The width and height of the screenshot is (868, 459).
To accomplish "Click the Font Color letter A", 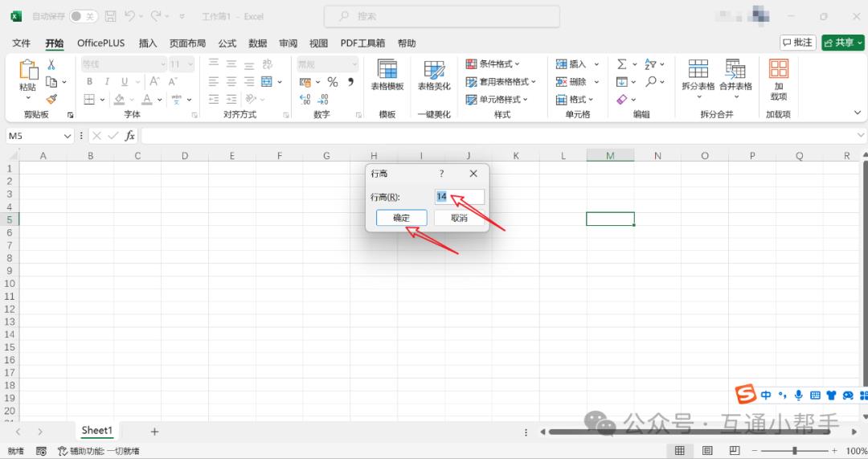I will [x=147, y=99].
